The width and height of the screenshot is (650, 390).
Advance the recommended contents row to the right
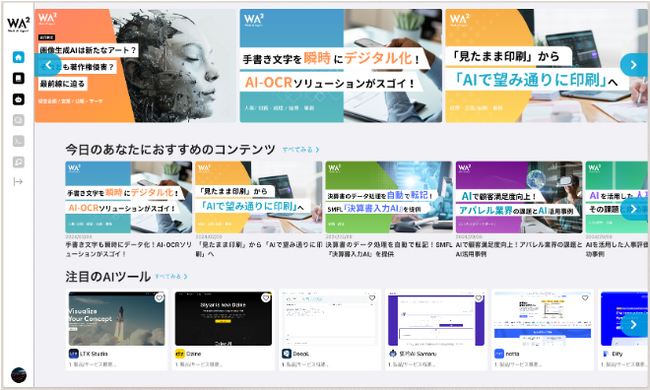point(634,209)
